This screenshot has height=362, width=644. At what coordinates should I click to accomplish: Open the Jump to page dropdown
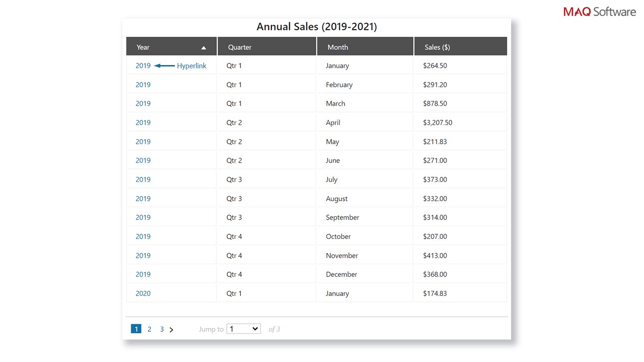click(x=243, y=329)
